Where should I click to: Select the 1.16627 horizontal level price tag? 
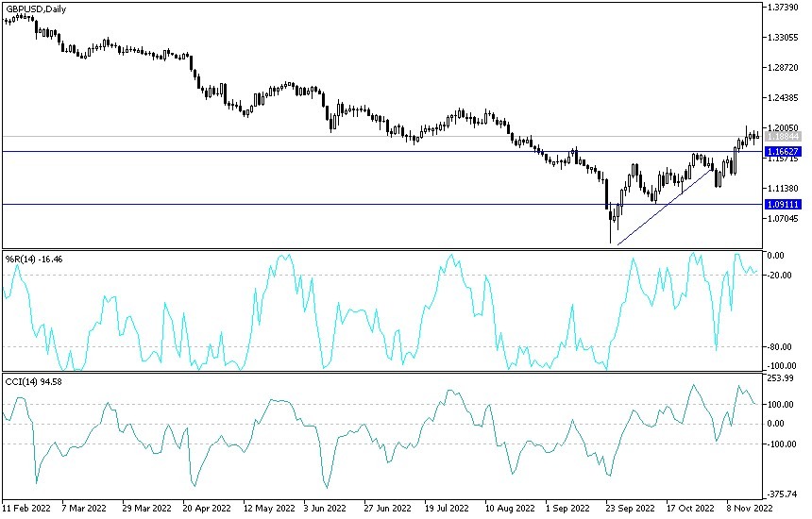(x=783, y=152)
